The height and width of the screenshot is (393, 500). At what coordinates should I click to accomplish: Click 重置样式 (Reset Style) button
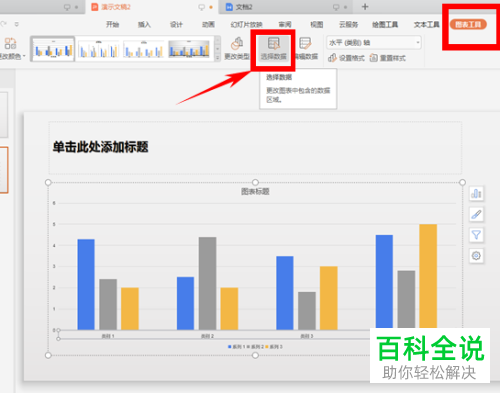pos(388,58)
